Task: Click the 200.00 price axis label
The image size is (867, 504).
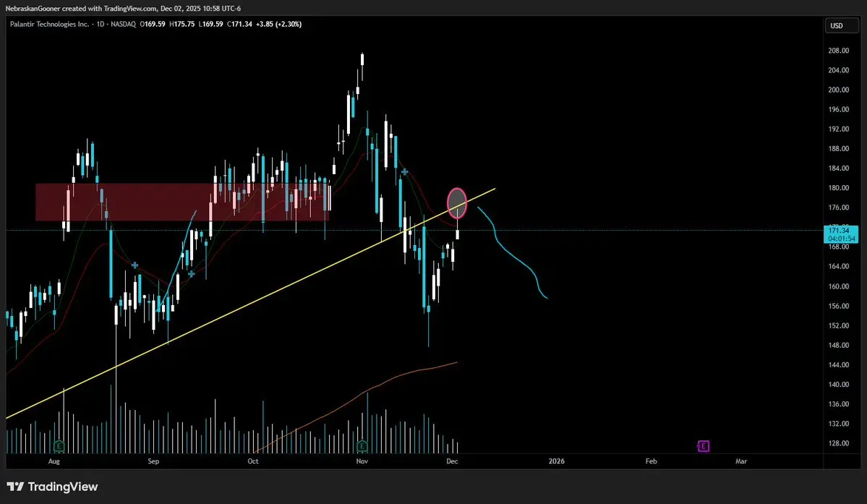Action: click(838, 90)
